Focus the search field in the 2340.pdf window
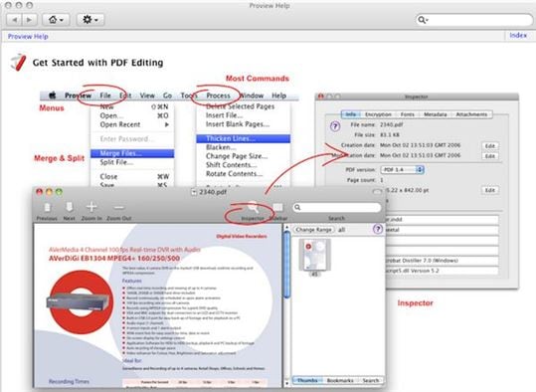 point(337,207)
